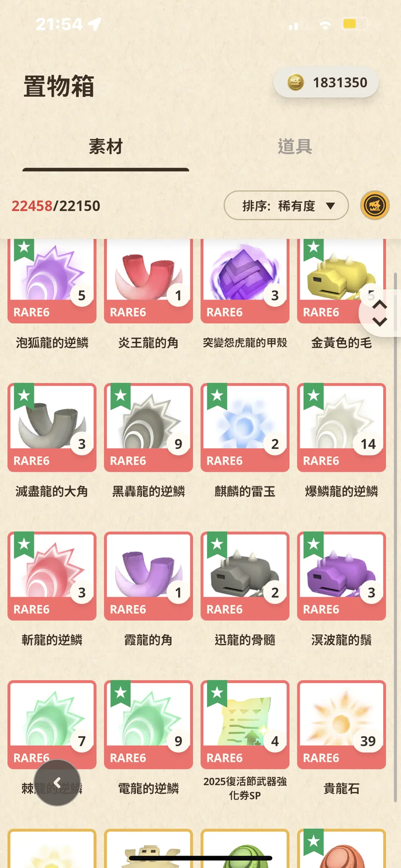The height and width of the screenshot is (868, 401).
Task: Select the 滅盡龍的大角 material
Action: point(52,428)
